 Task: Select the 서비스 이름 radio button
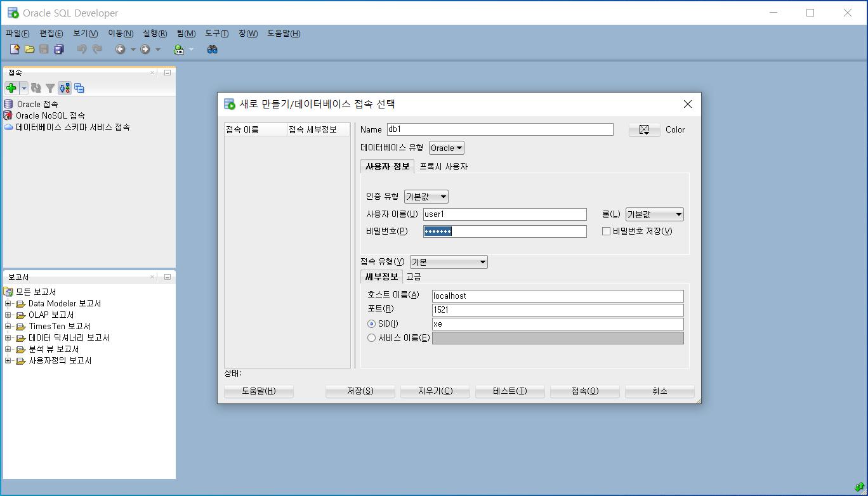point(372,338)
